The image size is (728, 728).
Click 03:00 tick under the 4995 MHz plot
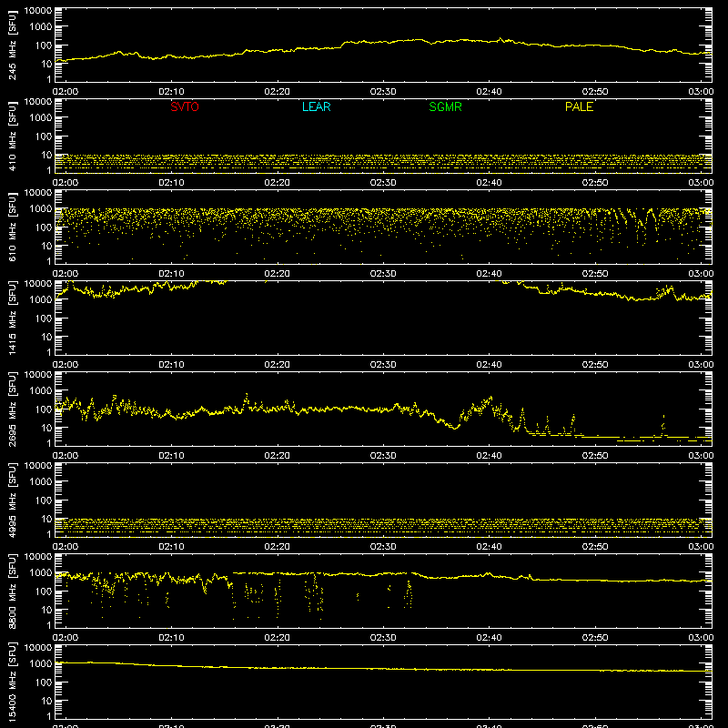pos(701,547)
